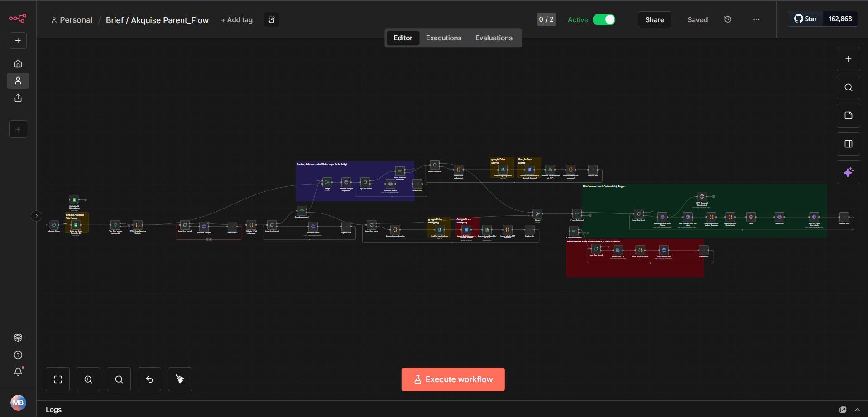868x417 pixels.
Task: Switch to the Evaluations tab
Action: pyautogui.click(x=494, y=38)
